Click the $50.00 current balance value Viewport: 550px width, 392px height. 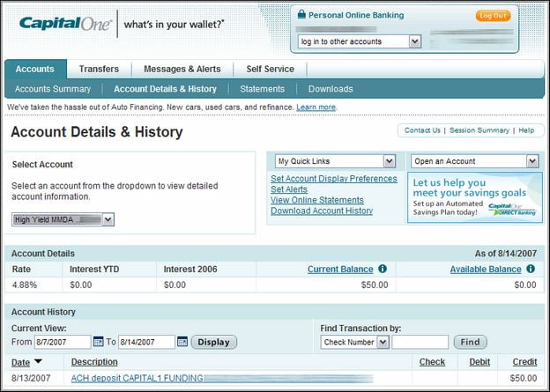375,285
